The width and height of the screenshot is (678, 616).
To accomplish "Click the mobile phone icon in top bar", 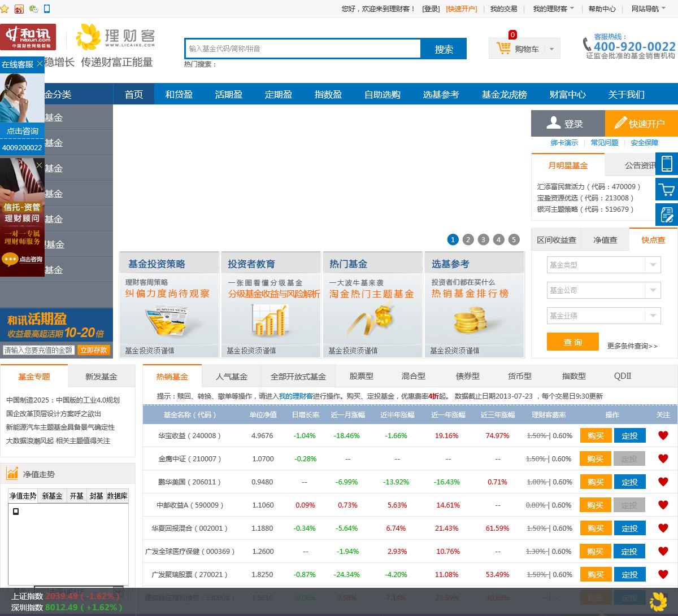I will [x=47, y=8].
